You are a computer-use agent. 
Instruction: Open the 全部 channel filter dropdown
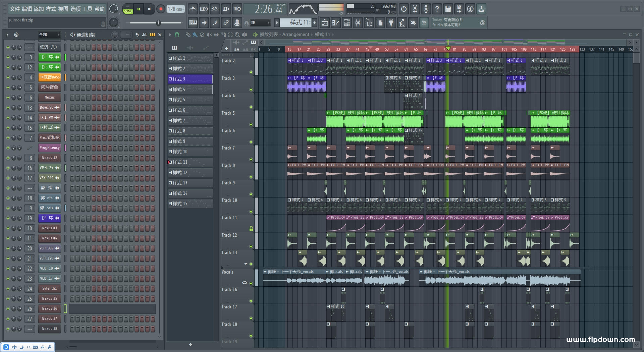coord(49,35)
